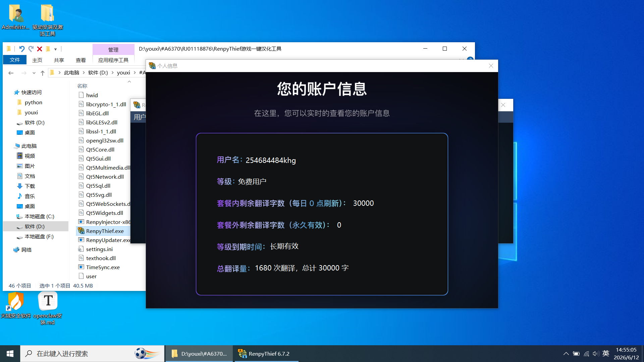Sort files by the 名称 column header

point(82,86)
